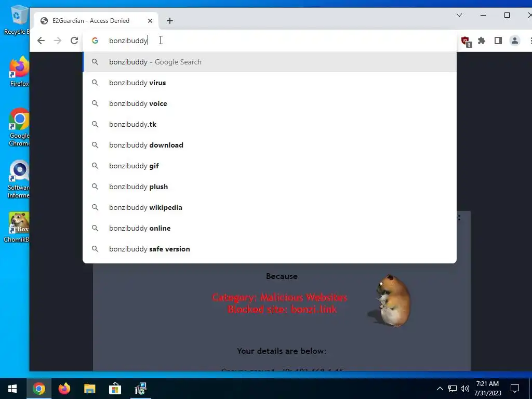Open the Recycle Bin desktop icon
The image size is (532, 399).
18,20
